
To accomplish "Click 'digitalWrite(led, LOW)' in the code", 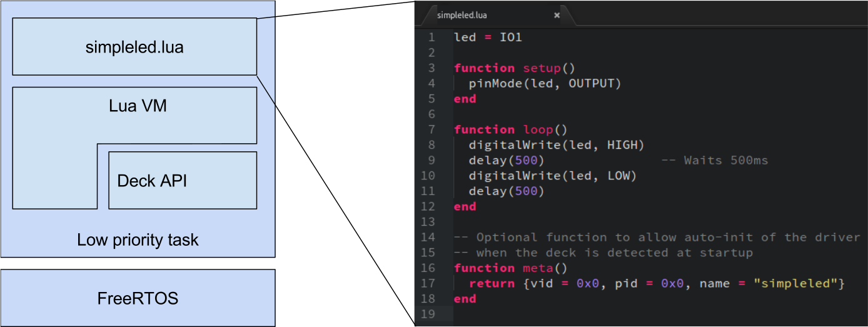I will [x=553, y=176].
